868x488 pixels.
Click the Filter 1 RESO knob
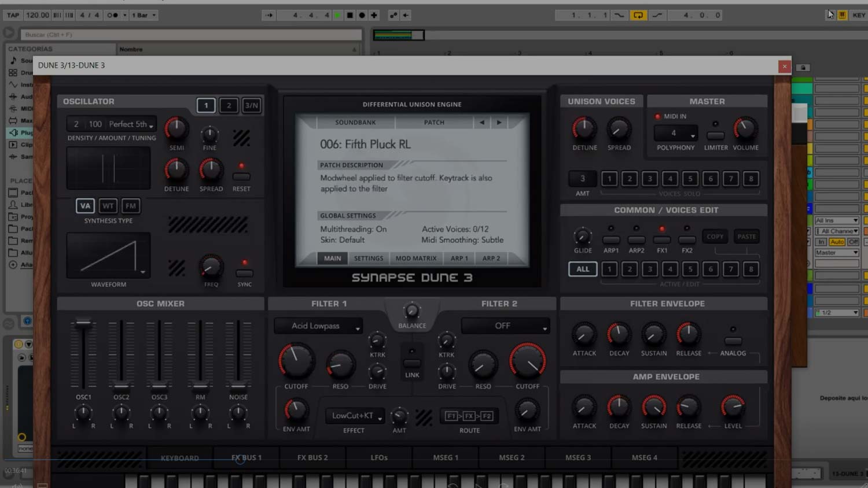point(340,364)
